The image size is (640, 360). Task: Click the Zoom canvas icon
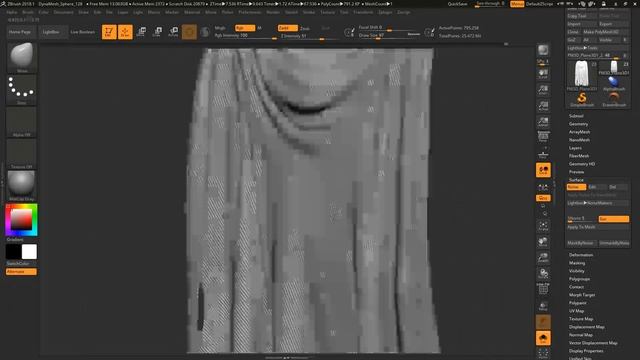pos(543,89)
